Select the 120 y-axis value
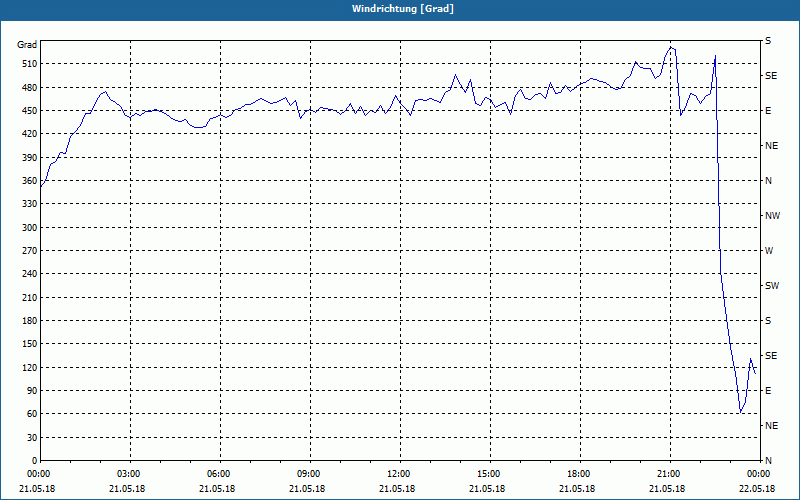 [x=30, y=367]
